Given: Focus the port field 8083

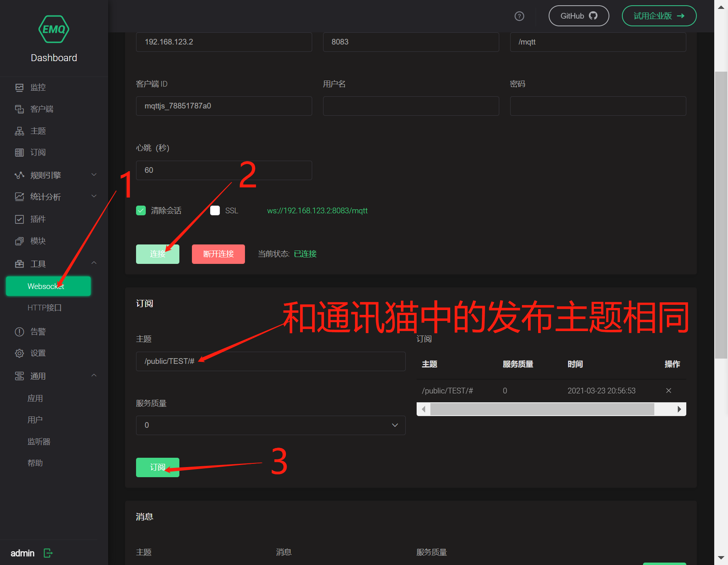Looking at the screenshot, I should click(411, 42).
